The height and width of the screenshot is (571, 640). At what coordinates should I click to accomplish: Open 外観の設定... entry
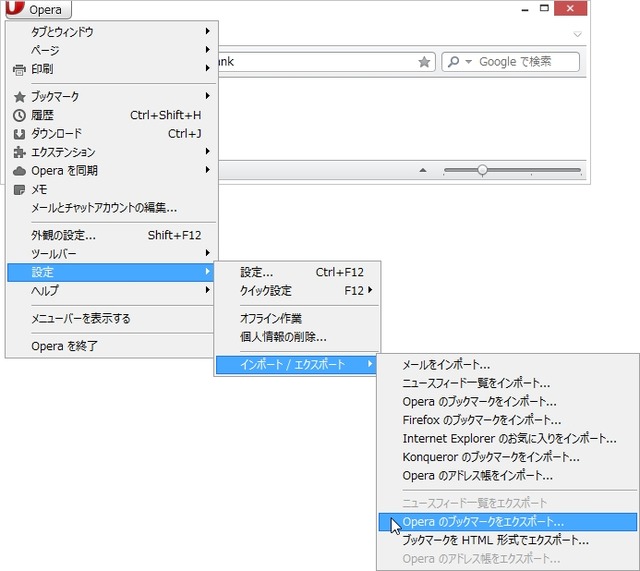(x=113, y=235)
